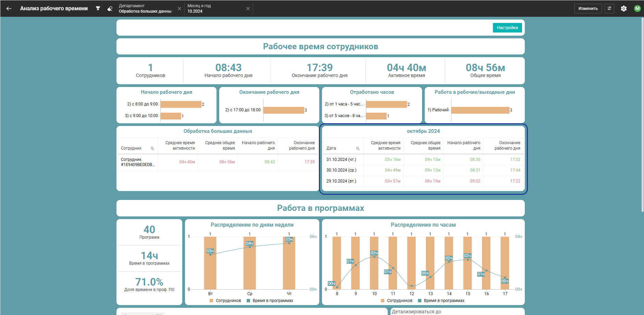Select date row 30.10.2024 (ср.)

point(423,170)
